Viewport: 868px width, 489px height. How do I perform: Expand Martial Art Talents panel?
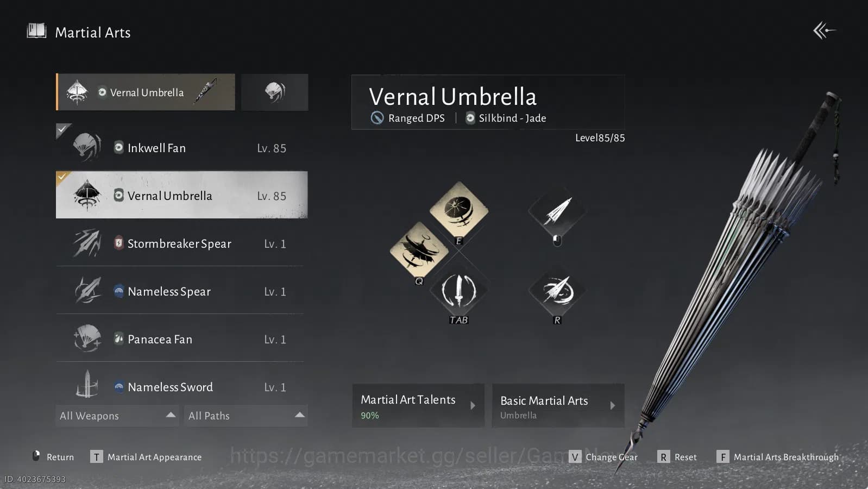[x=418, y=406]
